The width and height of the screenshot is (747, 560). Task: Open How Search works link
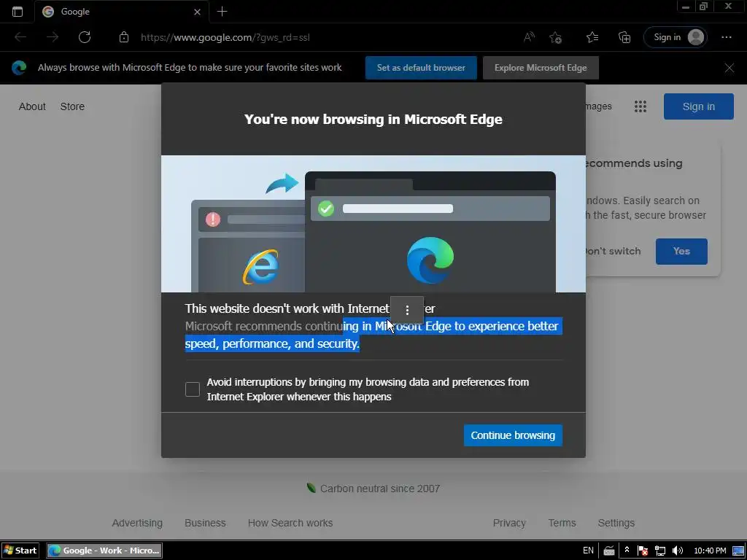[x=290, y=523]
